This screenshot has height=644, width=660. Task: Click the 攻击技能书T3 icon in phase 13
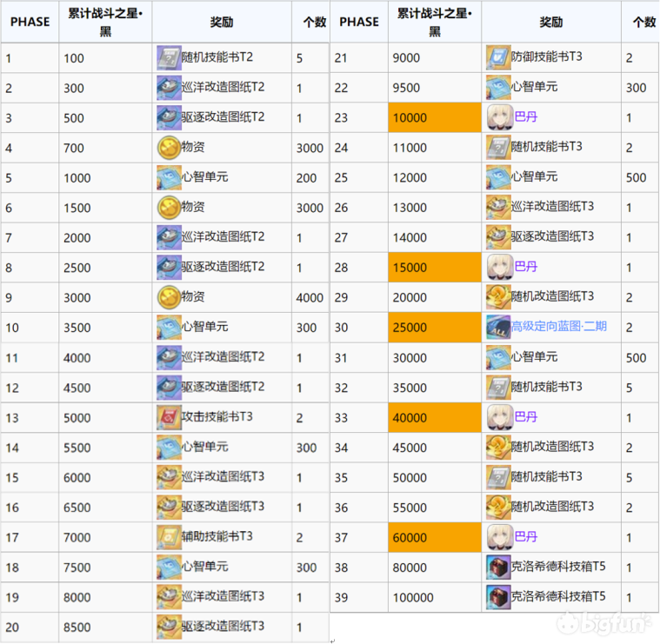(169, 417)
